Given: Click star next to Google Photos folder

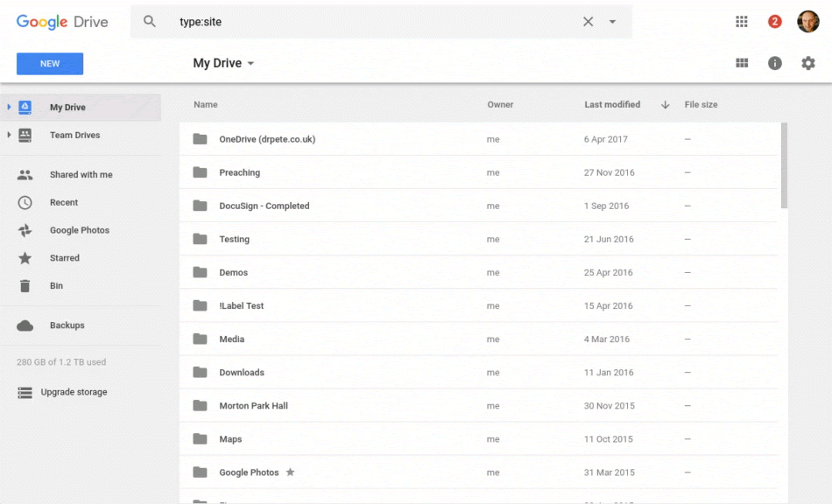Looking at the screenshot, I should point(290,472).
